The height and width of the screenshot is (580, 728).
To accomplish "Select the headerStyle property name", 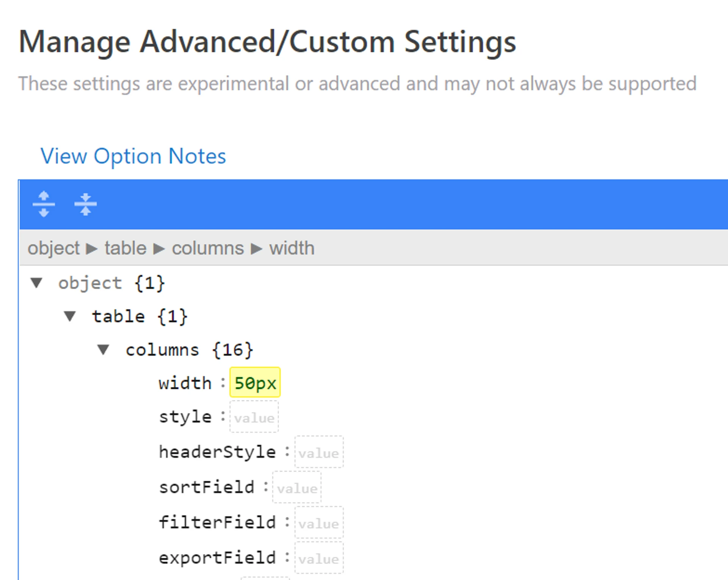I will coord(217,452).
